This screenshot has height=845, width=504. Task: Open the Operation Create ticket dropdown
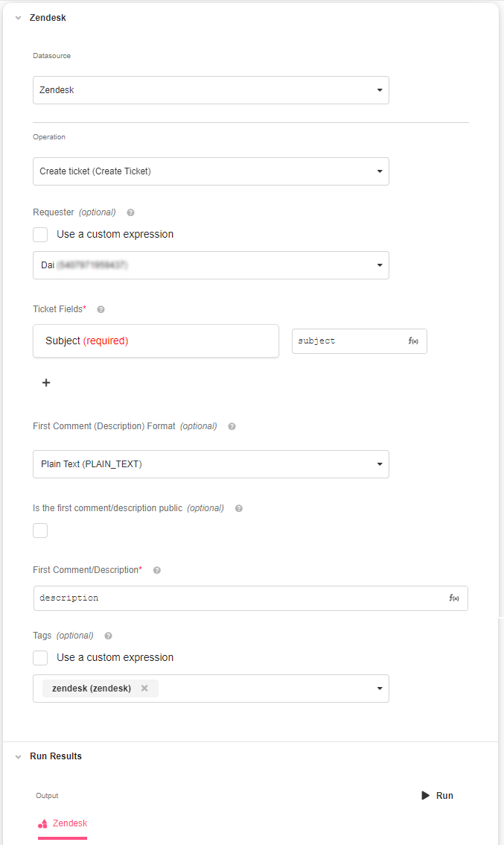pyautogui.click(x=211, y=171)
